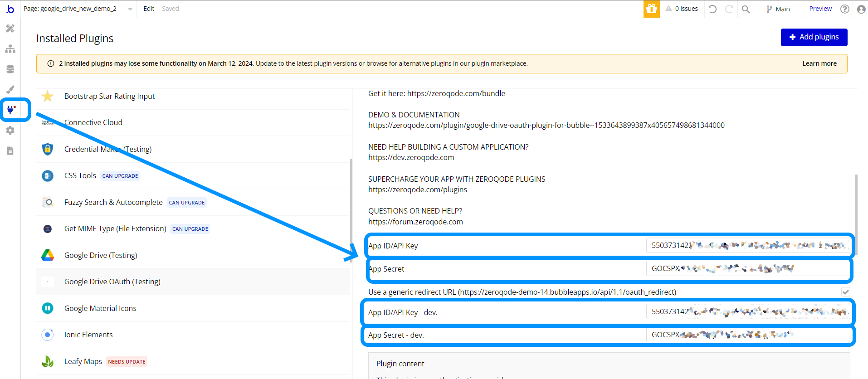Select the Google Material Icons plugin
This screenshot has height=379, width=868.
(x=193, y=308)
